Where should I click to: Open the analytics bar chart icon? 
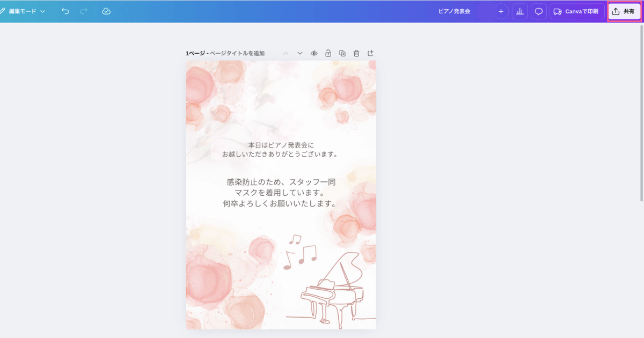coord(519,11)
